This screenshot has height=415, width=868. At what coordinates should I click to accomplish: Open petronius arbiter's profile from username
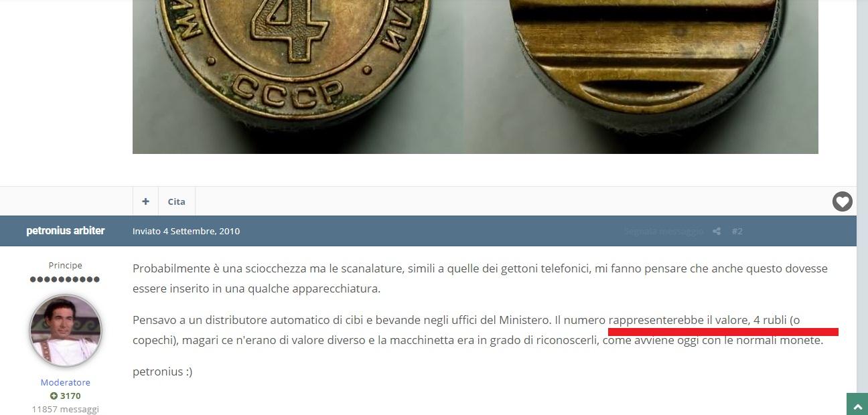pos(66,230)
